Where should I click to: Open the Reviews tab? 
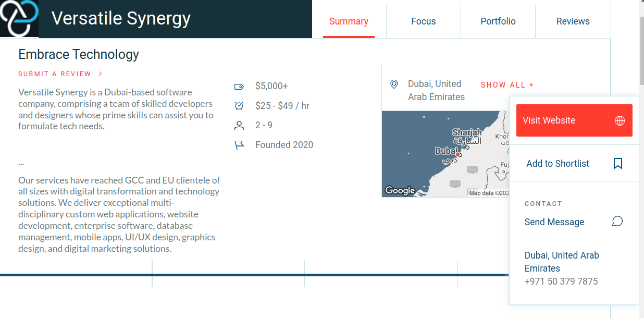573,21
